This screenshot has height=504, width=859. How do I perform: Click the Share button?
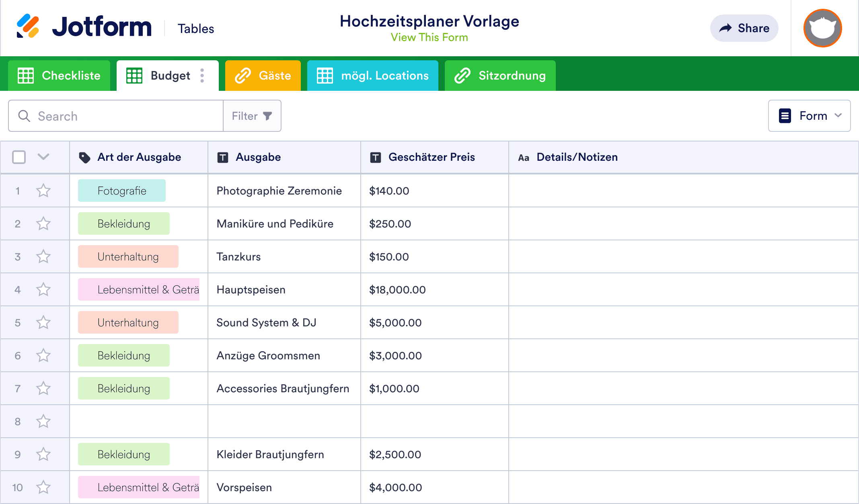744,28
